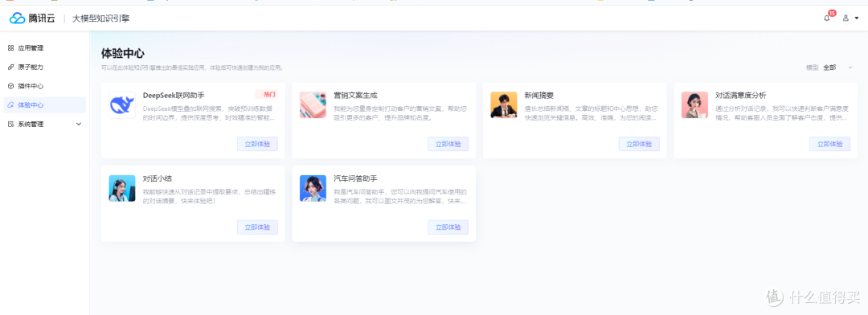Click the 系统管理 sidebar icon
The height and width of the screenshot is (315, 868).
[x=10, y=124]
